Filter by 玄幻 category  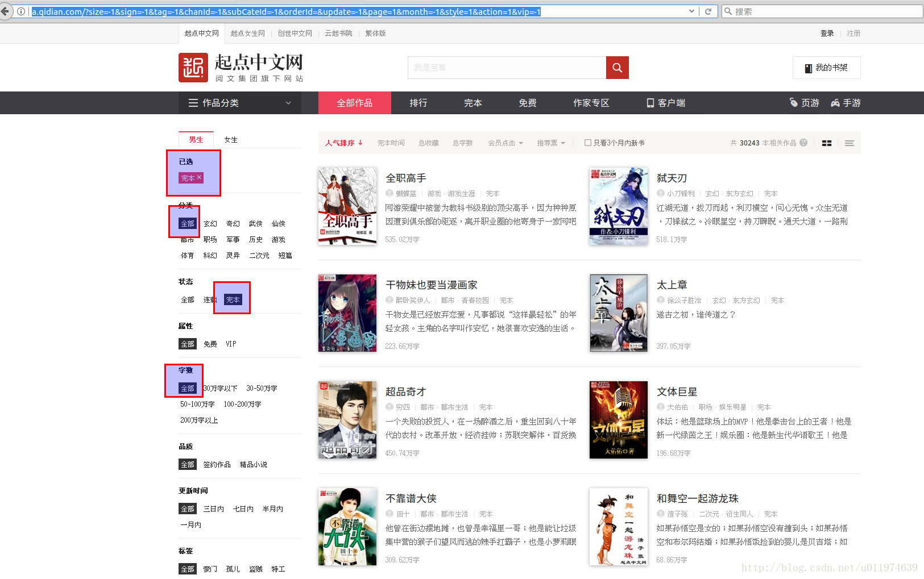[x=210, y=224]
